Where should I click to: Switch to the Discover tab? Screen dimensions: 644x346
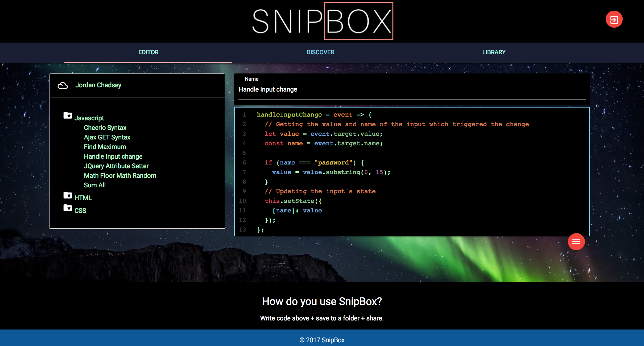click(x=320, y=52)
